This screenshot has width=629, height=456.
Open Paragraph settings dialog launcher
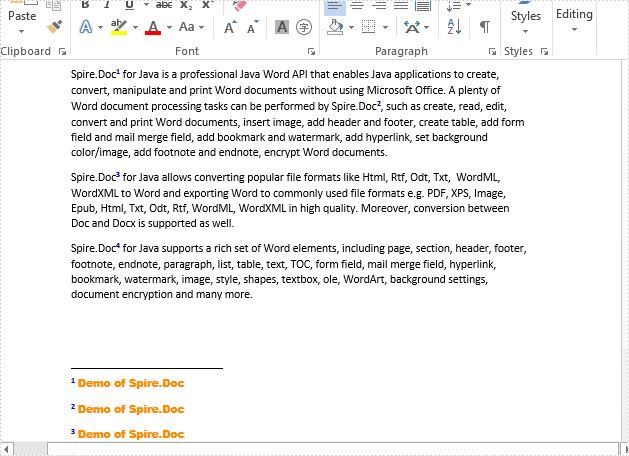coord(492,51)
